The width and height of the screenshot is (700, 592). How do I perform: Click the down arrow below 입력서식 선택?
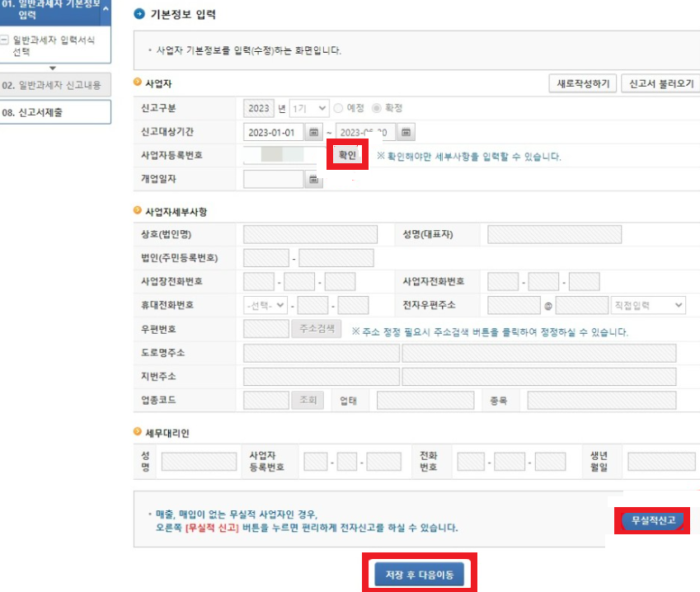pyautogui.click(x=53, y=68)
